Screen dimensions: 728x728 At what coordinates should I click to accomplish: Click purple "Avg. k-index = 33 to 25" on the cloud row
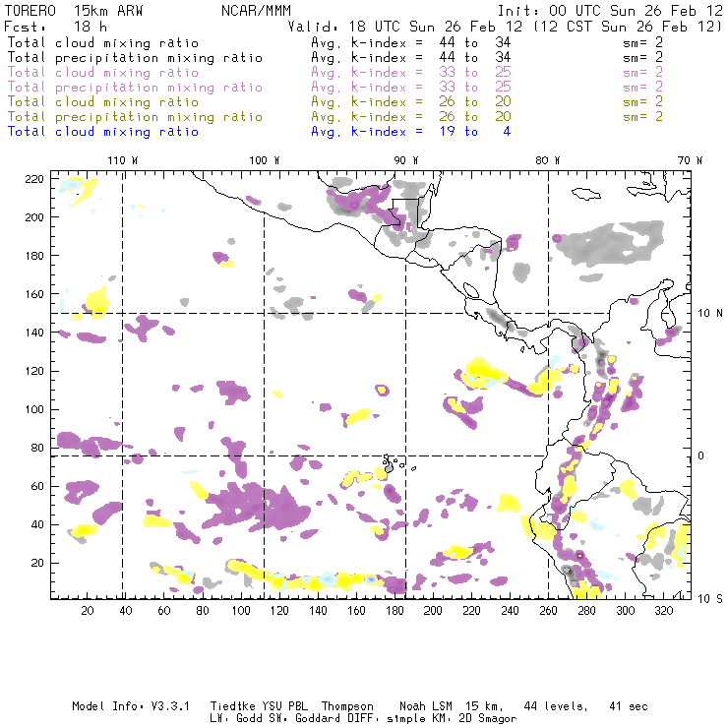tap(411, 73)
